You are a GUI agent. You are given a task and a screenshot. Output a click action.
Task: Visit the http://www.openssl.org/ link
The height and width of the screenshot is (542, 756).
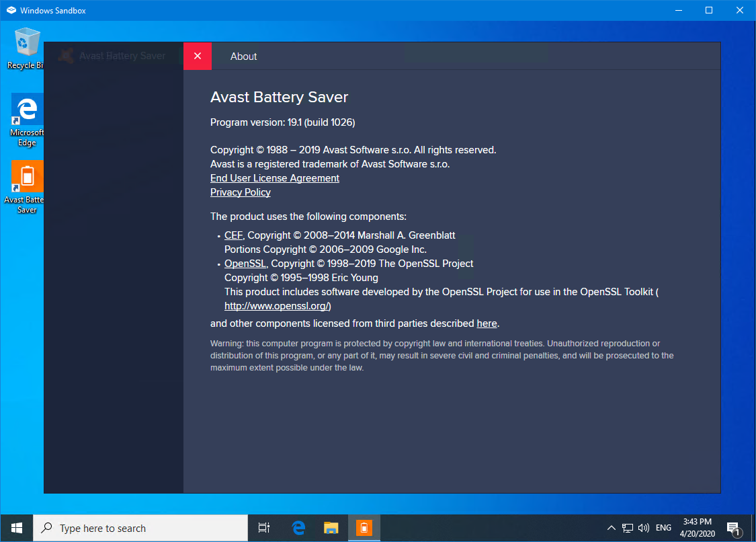coord(276,306)
